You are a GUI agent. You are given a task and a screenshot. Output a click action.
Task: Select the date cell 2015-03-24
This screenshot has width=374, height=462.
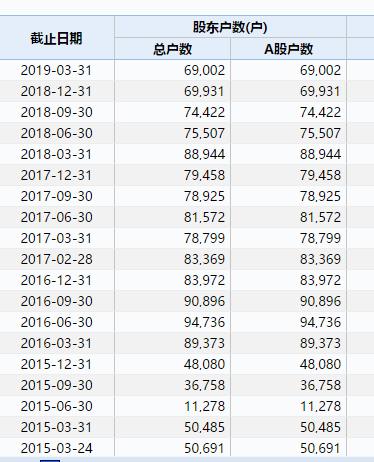[x=56, y=448]
